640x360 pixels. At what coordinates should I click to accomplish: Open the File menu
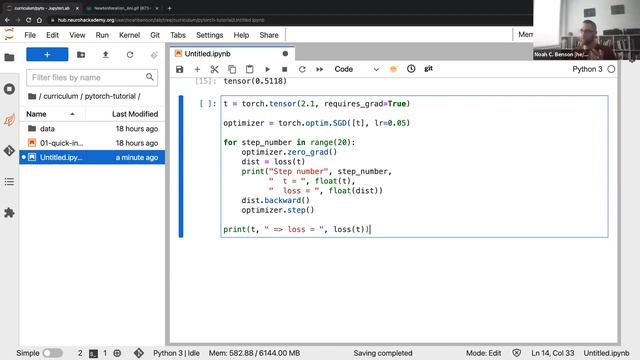point(30,35)
